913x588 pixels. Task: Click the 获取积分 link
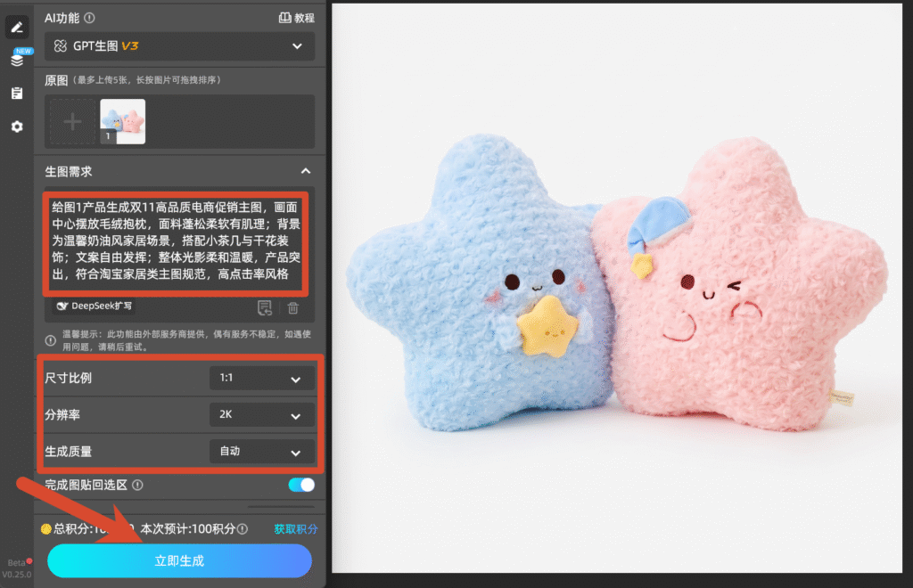click(x=296, y=528)
